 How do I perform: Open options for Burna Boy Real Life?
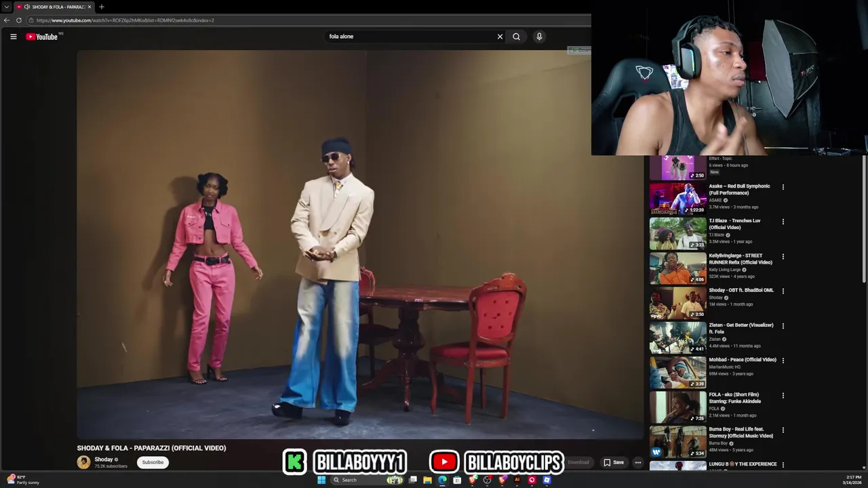(x=783, y=430)
